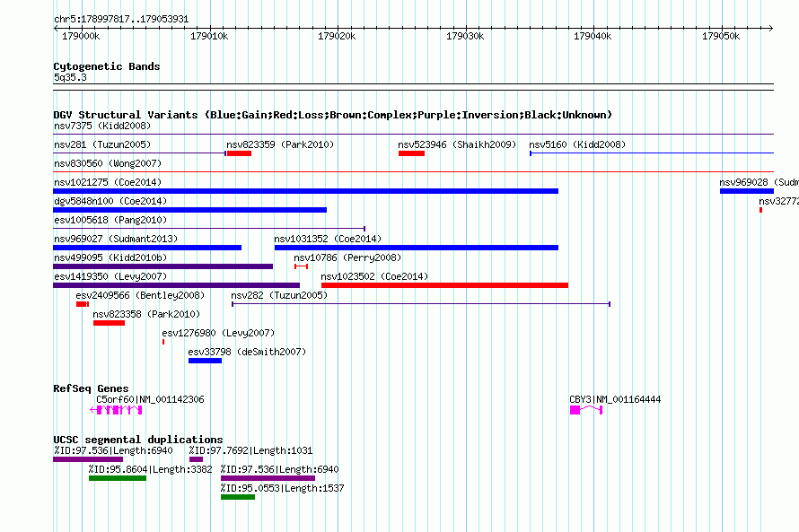Click the esv1276980 (Levy2007) variant label
The height and width of the screenshot is (532, 799).
pyautogui.click(x=218, y=333)
